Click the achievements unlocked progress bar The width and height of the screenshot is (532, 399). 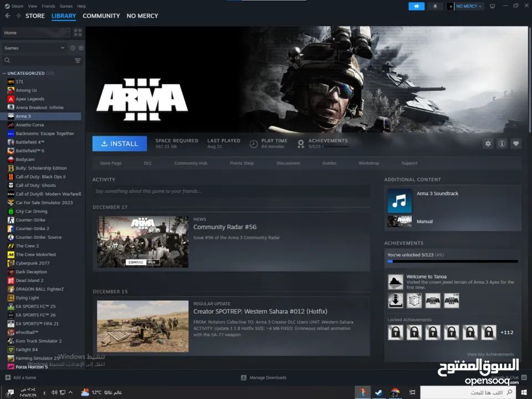[x=452, y=261]
